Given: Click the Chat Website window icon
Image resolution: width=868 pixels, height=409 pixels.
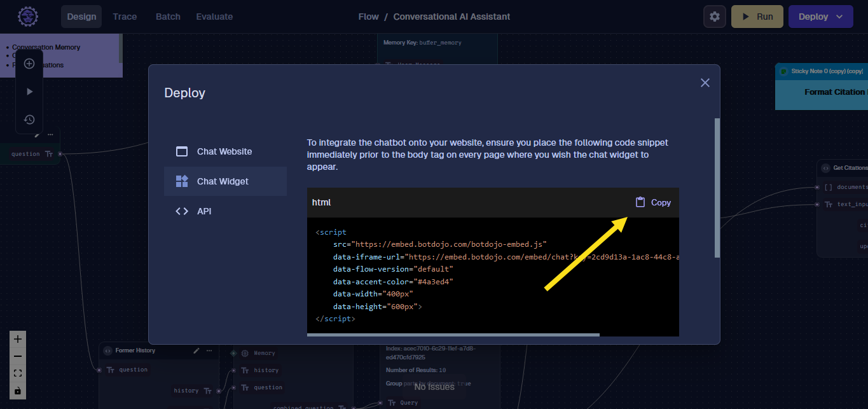Looking at the screenshot, I should click(x=182, y=151).
